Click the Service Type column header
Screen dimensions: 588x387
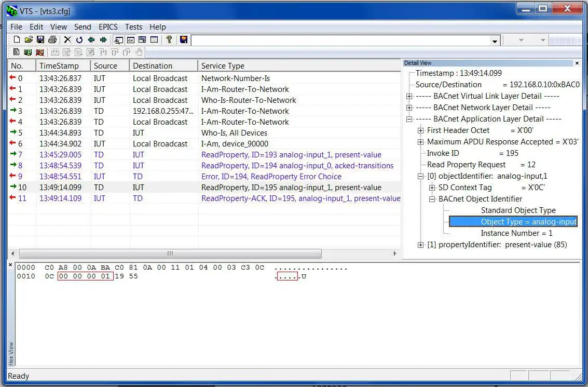click(299, 65)
